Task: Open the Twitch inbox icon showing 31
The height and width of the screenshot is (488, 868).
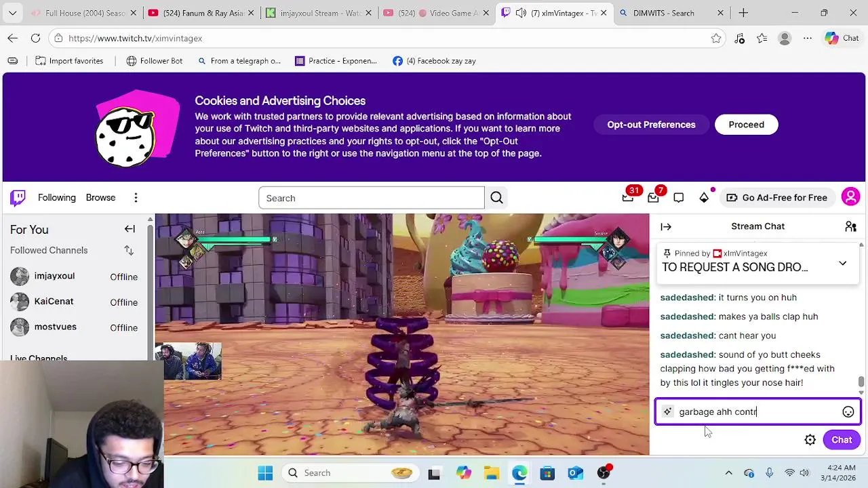Action: pyautogui.click(x=628, y=198)
